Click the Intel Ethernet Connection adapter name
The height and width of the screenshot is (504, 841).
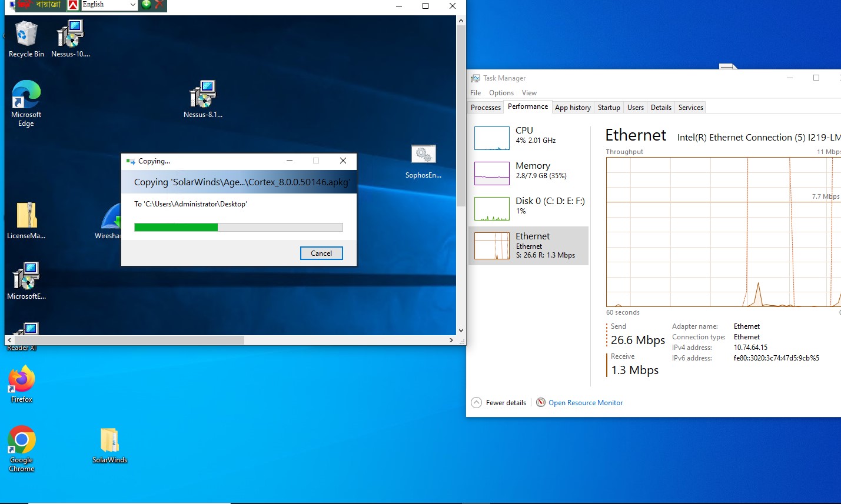(x=759, y=138)
